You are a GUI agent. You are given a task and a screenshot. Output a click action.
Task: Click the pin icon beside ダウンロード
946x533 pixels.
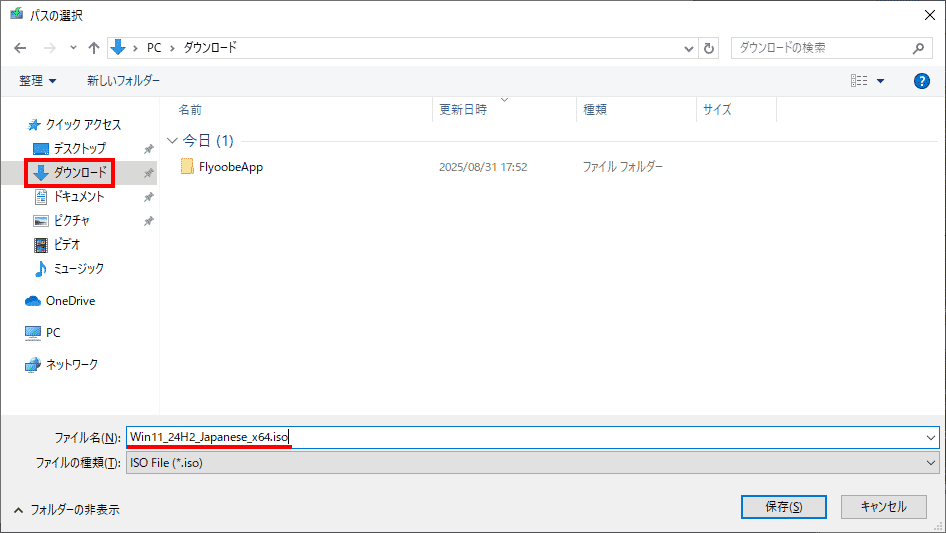click(x=148, y=173)
